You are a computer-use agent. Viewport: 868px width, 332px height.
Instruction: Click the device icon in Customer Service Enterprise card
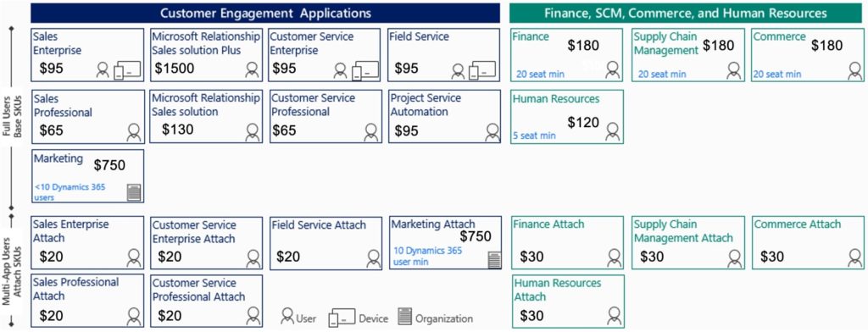click(x=366, y=70)
